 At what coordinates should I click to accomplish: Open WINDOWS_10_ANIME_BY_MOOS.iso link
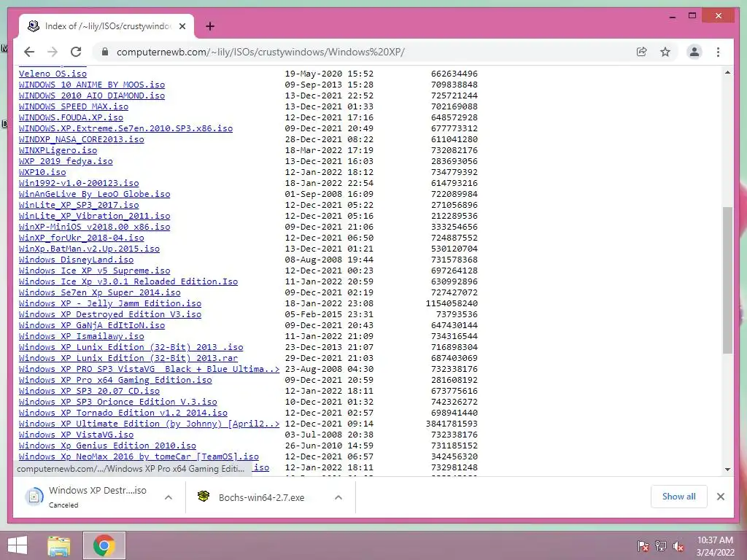(x=92, y=85)
